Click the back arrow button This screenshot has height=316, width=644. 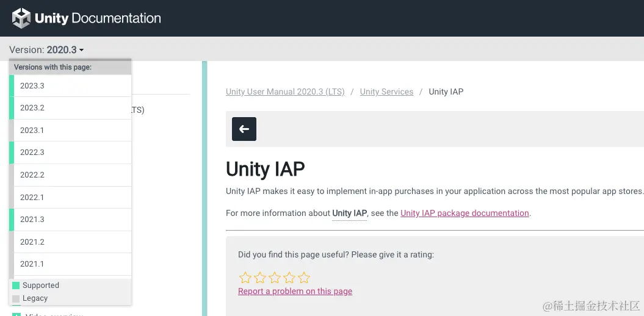[x=244, y=129]
